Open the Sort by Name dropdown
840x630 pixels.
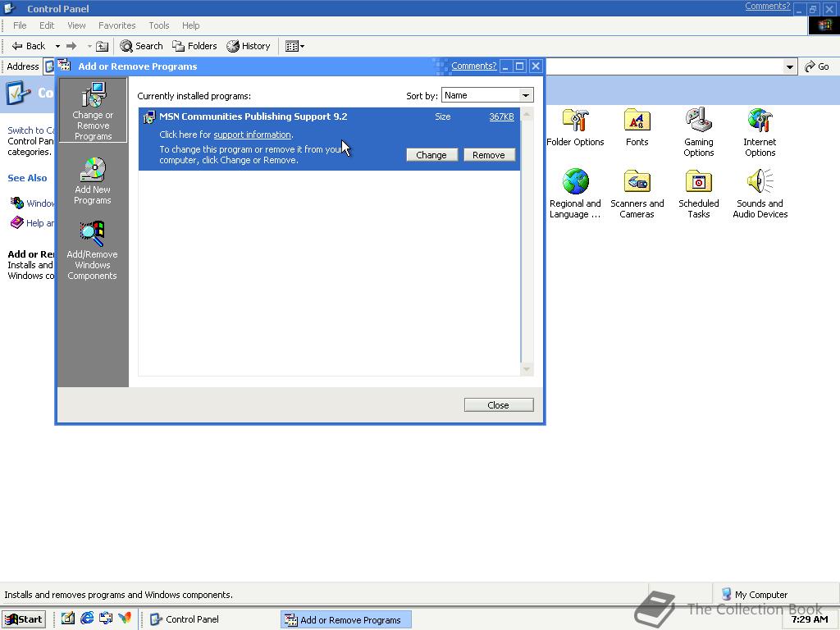487,95
